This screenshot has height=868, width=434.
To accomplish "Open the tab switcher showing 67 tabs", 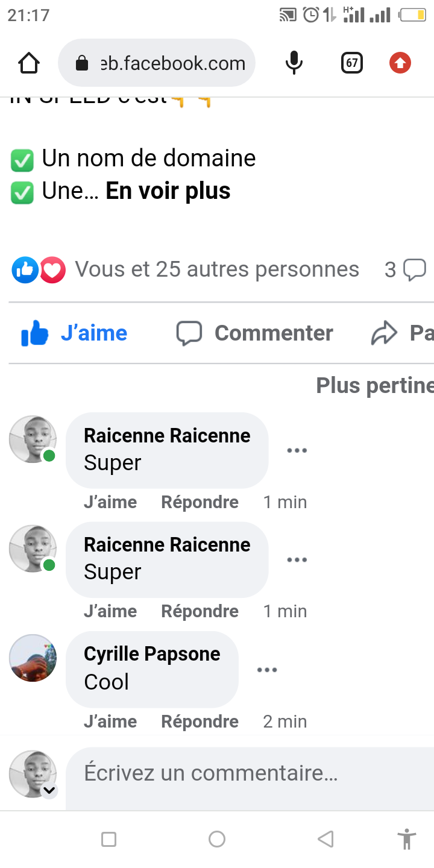I will [352, 63].
